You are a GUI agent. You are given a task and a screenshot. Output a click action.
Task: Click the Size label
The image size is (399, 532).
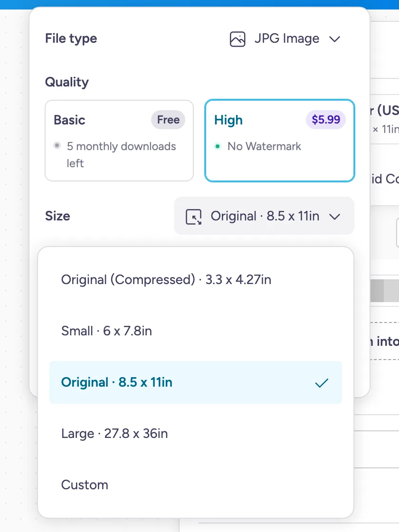click(x=57, y=216)
